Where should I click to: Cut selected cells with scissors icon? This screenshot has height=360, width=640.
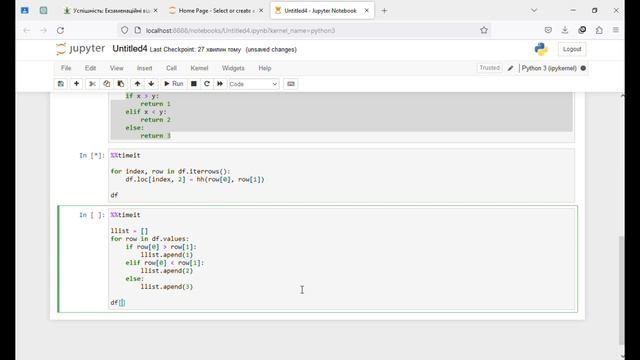[x=92, y=84]
